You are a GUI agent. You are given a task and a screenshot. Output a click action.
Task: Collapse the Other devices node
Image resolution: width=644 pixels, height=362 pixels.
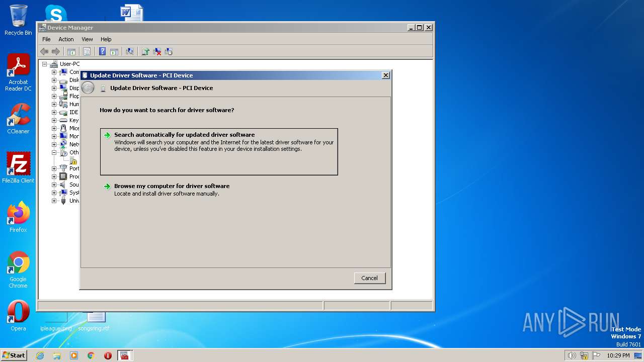pos(54,152)
